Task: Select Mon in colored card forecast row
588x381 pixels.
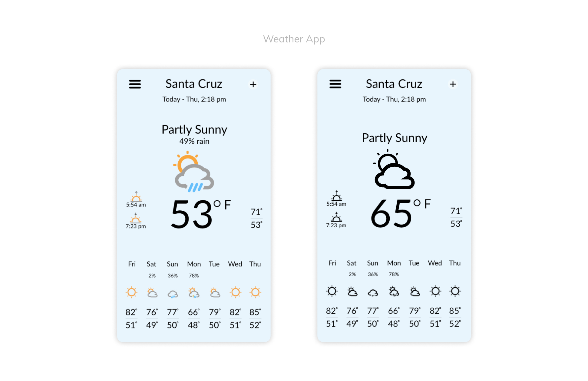Action: (194, 264)
